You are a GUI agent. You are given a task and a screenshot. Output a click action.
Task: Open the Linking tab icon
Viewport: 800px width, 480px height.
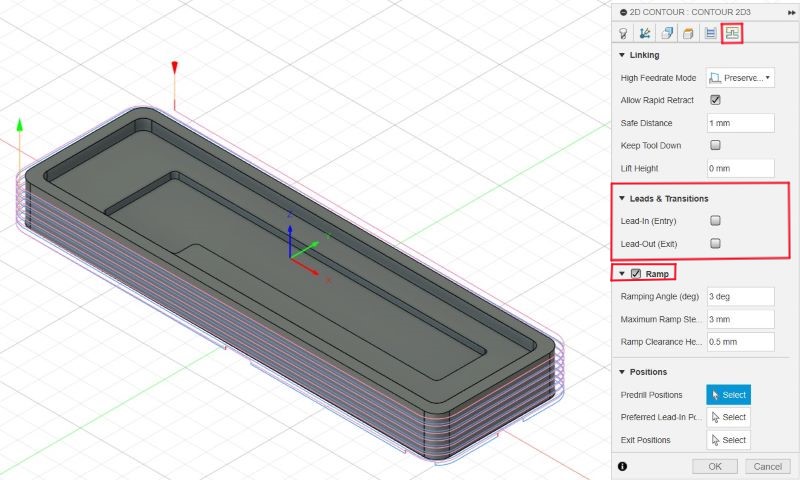(732, 34)
